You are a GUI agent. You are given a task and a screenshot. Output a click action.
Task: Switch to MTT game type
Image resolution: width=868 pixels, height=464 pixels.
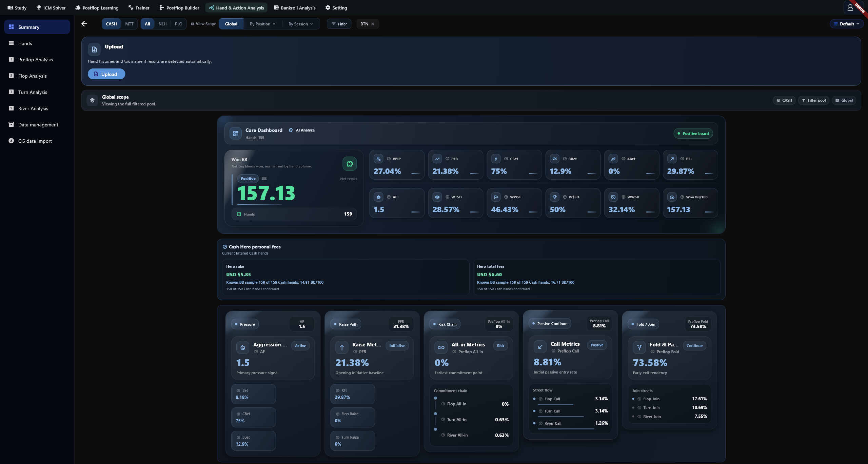[x=129, y=24]
